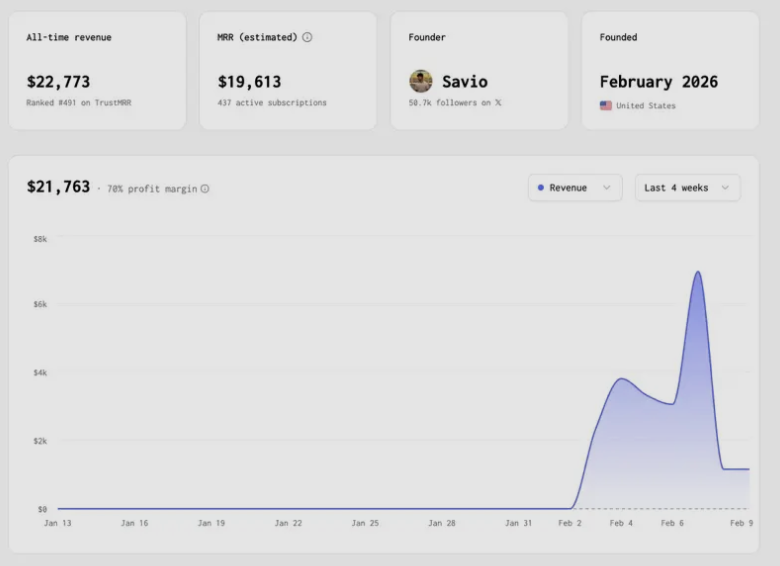780x566 pixels.
Task: Click the founder name Savio
Action: tap(465, 82)
